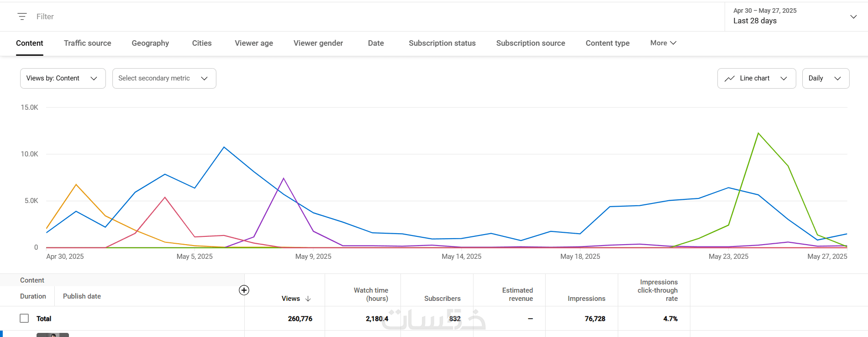
Task: Click the green line peak on chart
Action: click(758, 133)
